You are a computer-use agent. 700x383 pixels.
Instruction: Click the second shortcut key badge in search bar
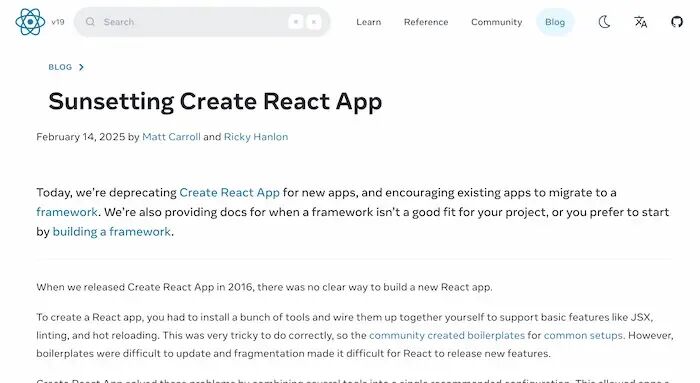point(314,22)
